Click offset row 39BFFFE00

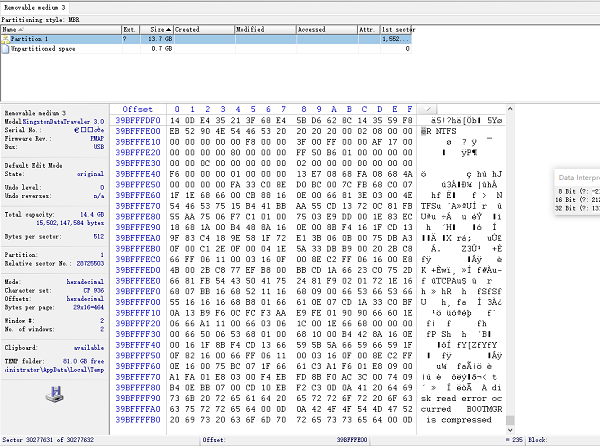(x=138, y=131)
